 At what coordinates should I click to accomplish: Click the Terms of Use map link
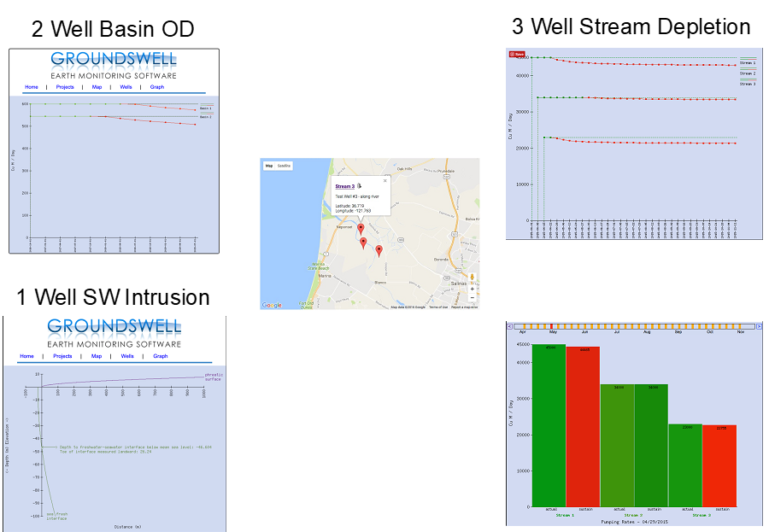[x=437, y=307]
